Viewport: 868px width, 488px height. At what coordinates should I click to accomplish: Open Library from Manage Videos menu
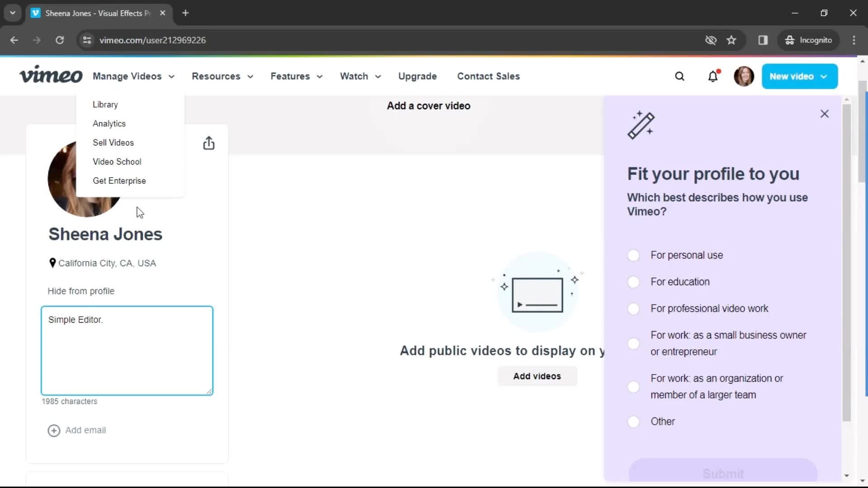point(105,104)
